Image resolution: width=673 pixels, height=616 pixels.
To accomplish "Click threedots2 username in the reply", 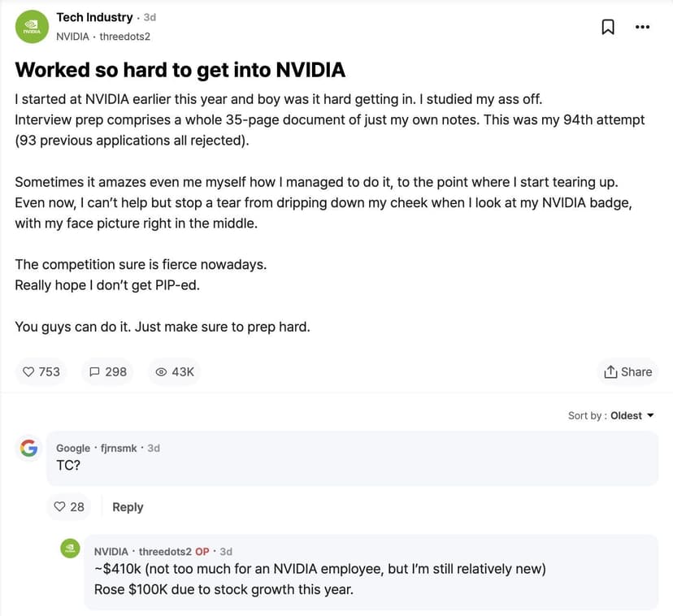I will pyautogui.click(x=165, y=551).
